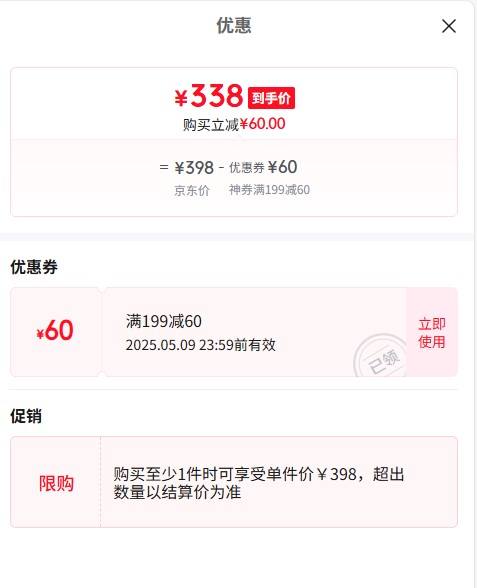Image resolution: width=477 pixels, height=588 pixels.
Task: Click the 立即使用 coupon button
Action: tap(432, 332)
